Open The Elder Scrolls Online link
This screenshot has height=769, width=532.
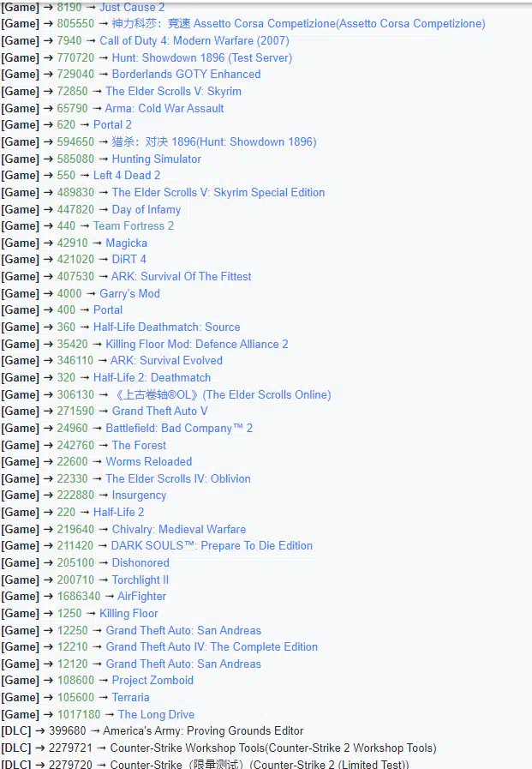click(222, 395)
